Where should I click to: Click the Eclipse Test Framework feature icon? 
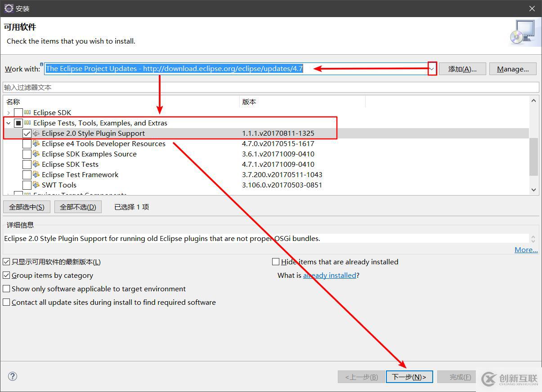coord(36,174)
